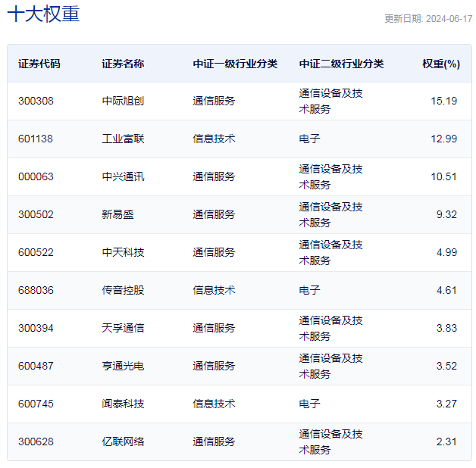This screenshot has height=468, width=476.
Task: Select weight value 9.32
Action: click(x=446, y=215)
